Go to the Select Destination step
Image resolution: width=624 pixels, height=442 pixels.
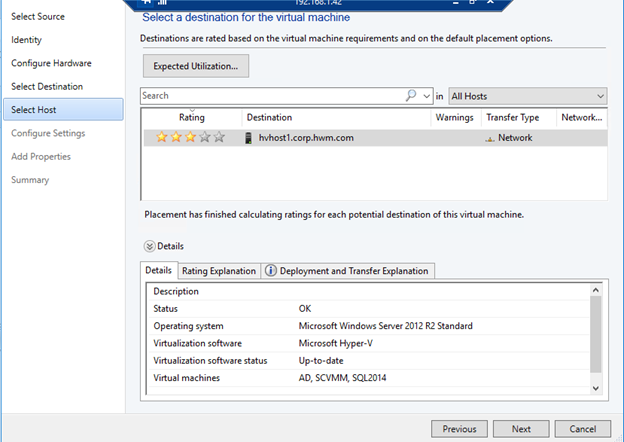(x=47, y=86)
